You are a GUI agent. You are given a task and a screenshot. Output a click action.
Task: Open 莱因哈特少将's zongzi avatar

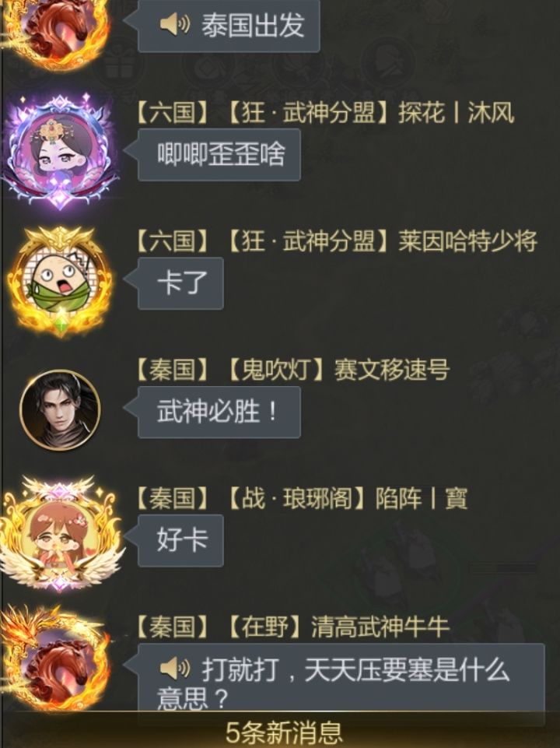point(60,282)
